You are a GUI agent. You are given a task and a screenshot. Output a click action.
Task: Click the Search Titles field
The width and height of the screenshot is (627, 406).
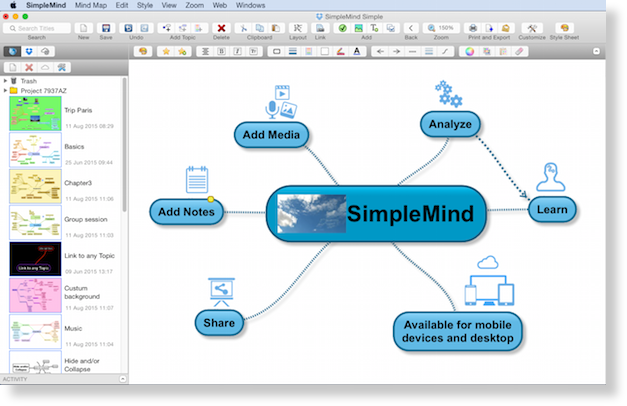tap(37, 28)
